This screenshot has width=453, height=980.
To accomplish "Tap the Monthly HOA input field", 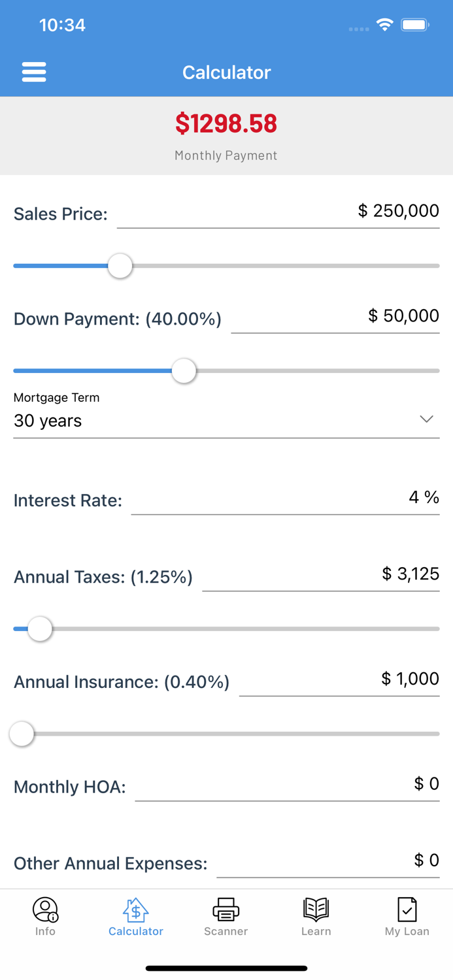I will (288, 787).
